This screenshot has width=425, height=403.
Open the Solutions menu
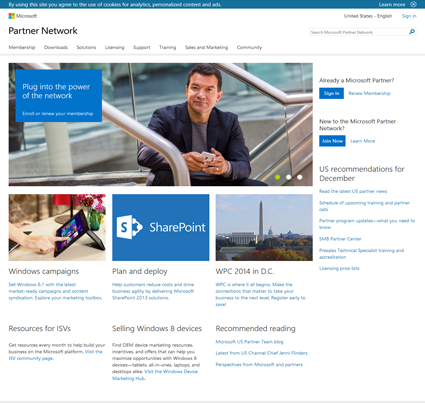click(86, 47)
